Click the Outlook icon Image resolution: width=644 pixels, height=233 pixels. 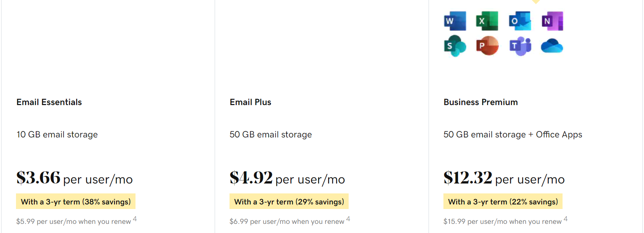click(520, 21)
